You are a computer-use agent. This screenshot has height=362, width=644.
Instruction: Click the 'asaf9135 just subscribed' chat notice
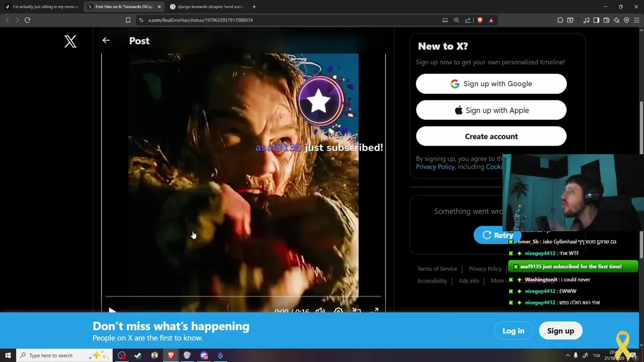pos(573,266)
